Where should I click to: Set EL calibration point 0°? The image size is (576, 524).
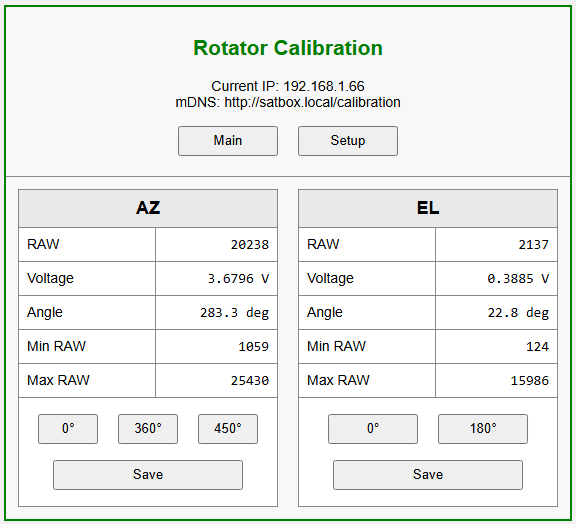point(373,429)
